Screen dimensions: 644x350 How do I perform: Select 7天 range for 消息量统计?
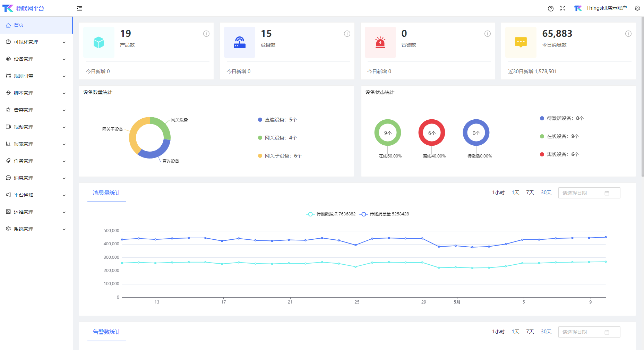[530, 193]
